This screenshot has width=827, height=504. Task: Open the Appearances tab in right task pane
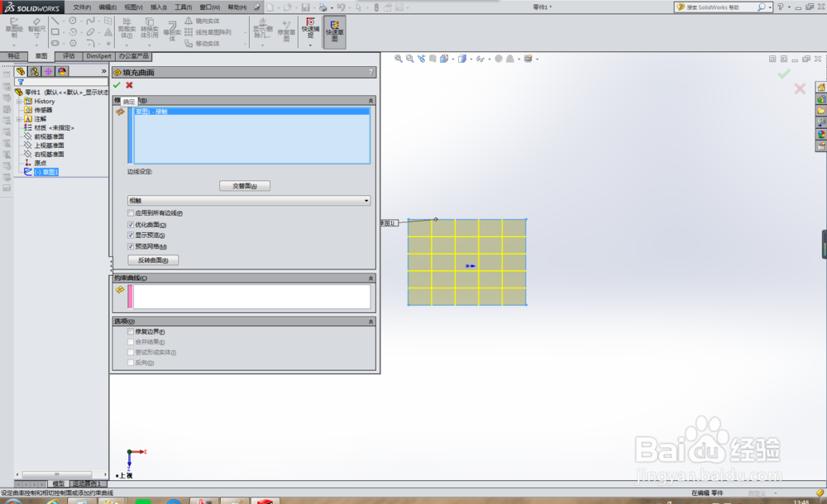[821, 135]
